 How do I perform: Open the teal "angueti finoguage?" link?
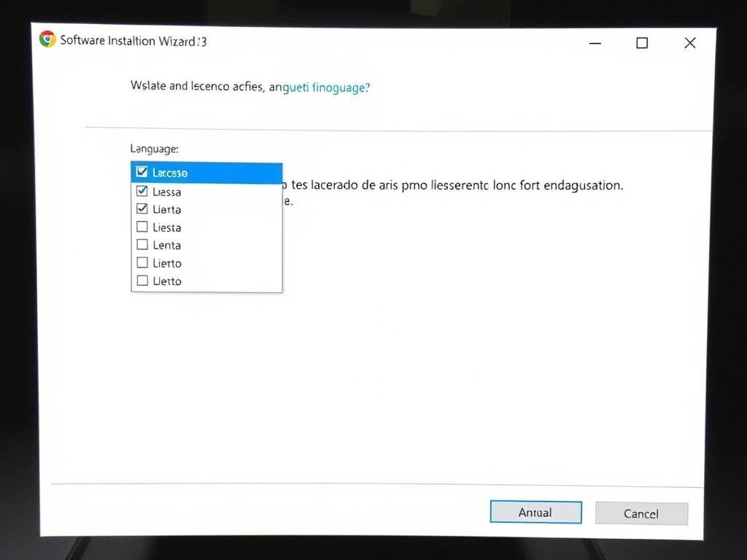[320, 87]
